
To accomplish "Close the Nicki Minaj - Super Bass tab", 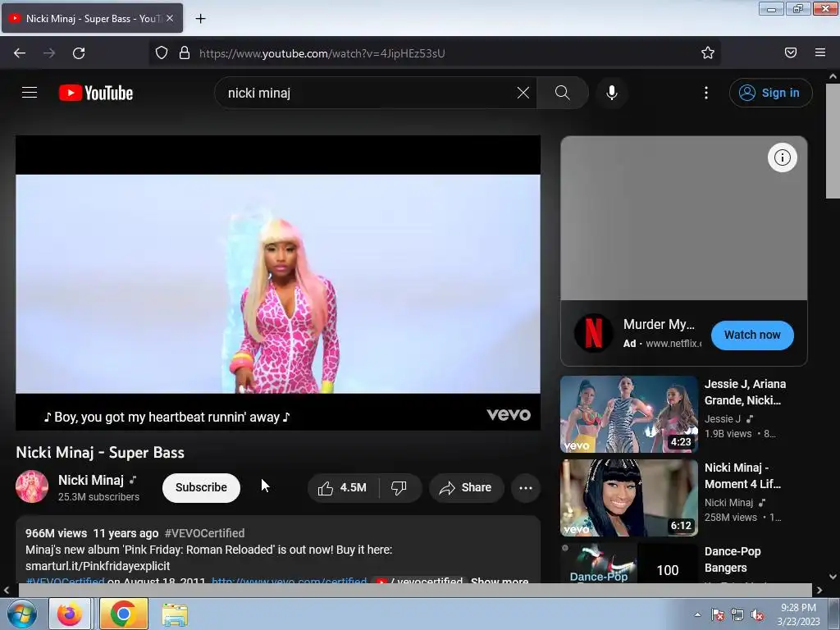I will tap(169, 18).
